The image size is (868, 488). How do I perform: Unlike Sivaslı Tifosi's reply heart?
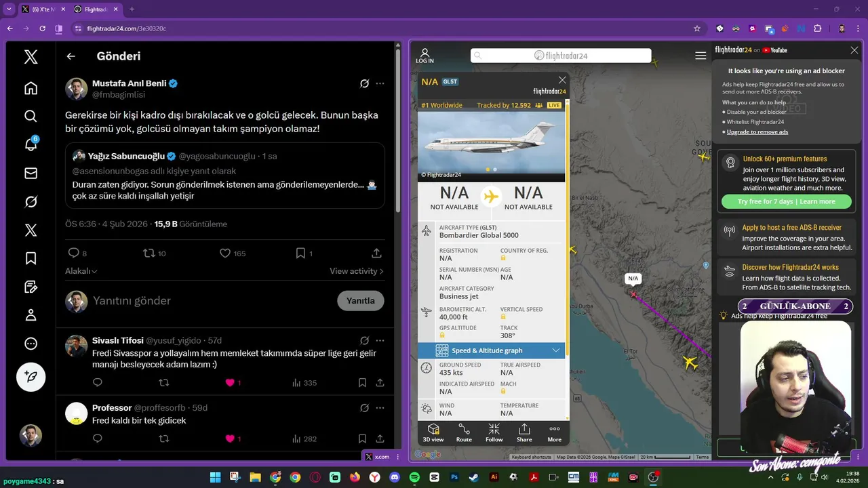230,383
